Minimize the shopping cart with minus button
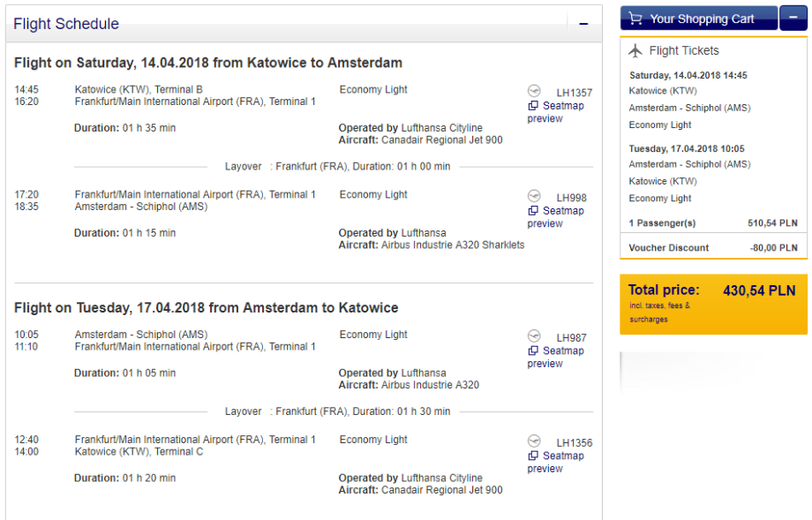This screenshot has width=812, height=520. [x=793, y=19]
